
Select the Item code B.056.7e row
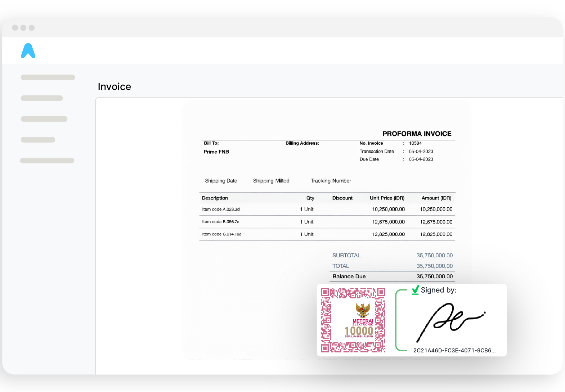click(x=220, y=222)
